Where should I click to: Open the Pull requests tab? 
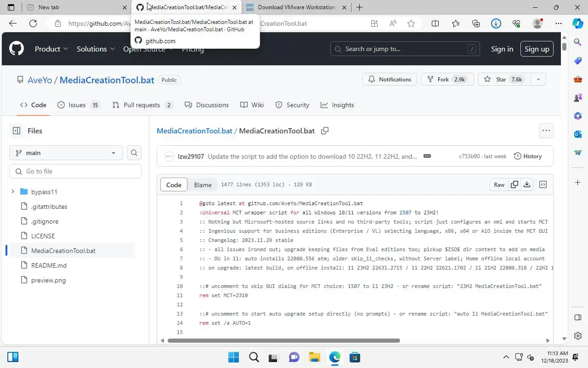coord(143,105)
